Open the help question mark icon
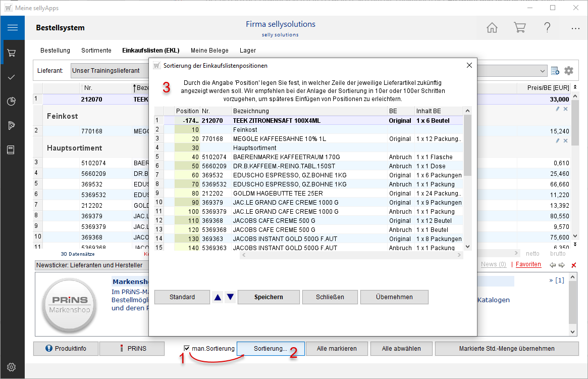The width and height of the screenshot is (588, 379). [x=547, y=28]
